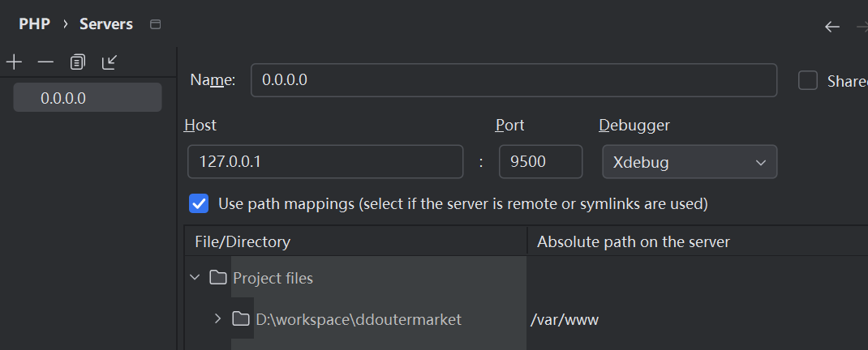The image size is (868, 350).
Task: Open the Xdebug debugger dropdown
Action: point(690,162)
